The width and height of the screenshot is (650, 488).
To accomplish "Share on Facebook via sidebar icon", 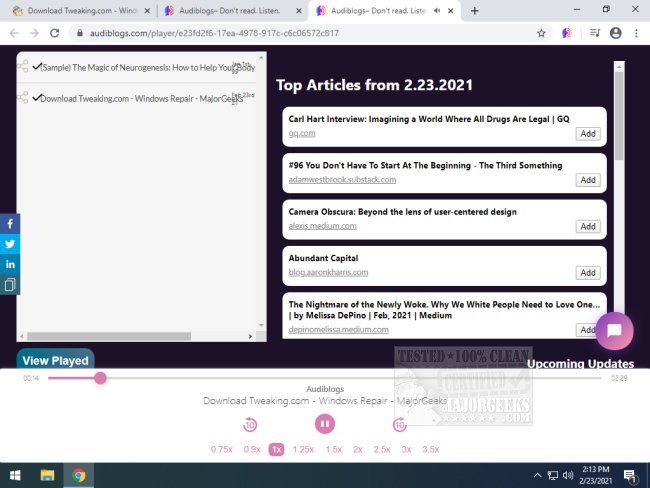I will click(x=10, y=224).
